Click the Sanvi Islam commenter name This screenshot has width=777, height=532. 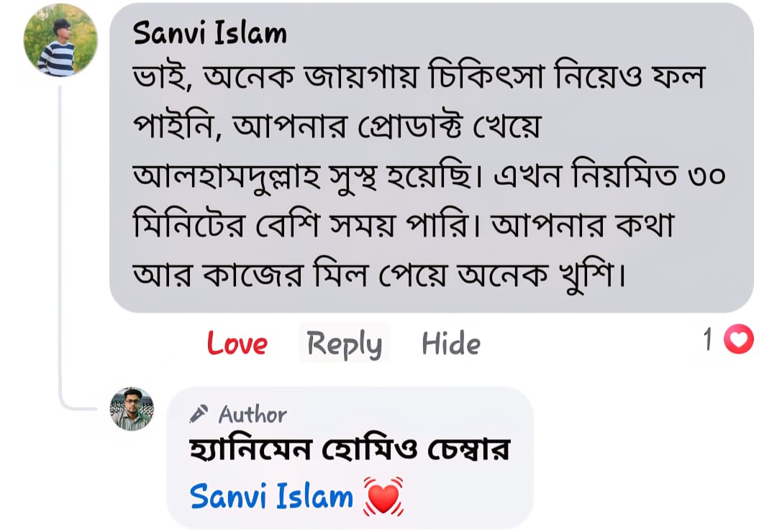[210, 33]
